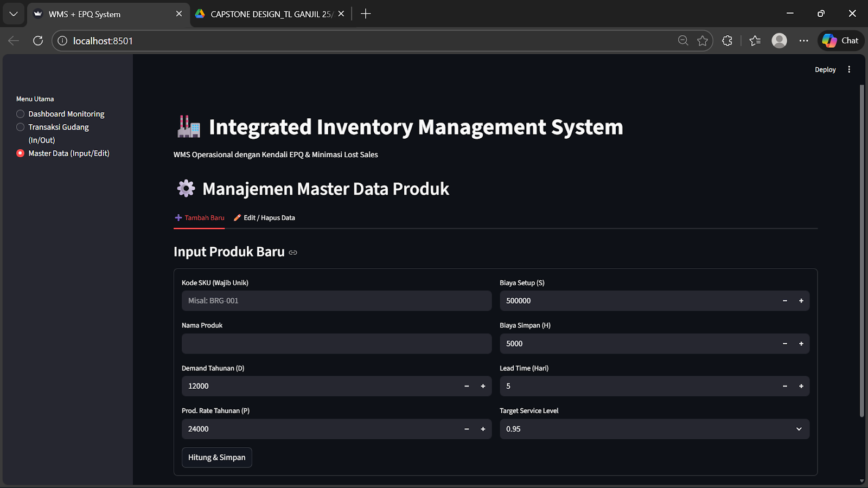Select Master Data (Input/Edit) radio option

click(21, 153)
